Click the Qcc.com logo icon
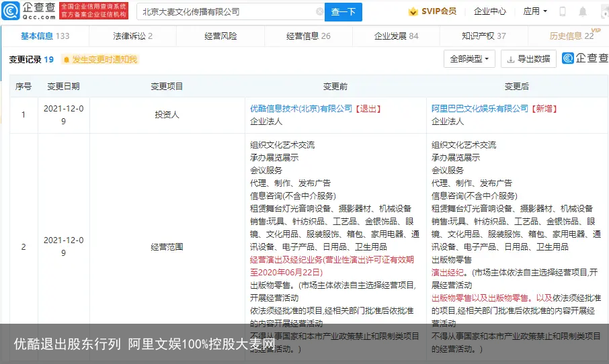 [11, 11]
